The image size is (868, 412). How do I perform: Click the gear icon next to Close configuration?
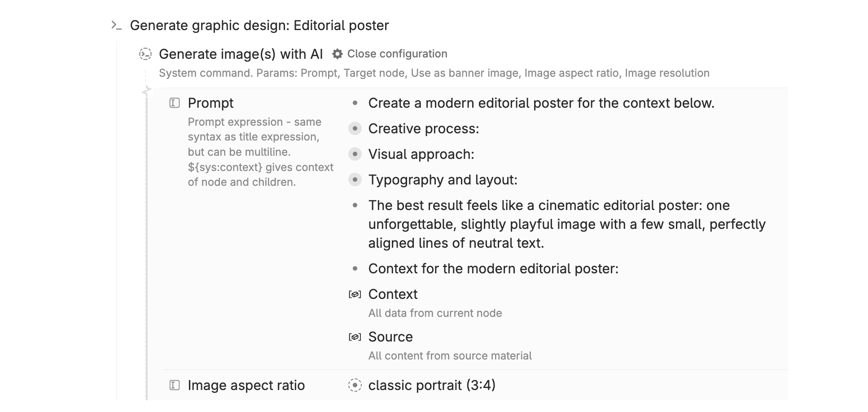click(337, 54)
